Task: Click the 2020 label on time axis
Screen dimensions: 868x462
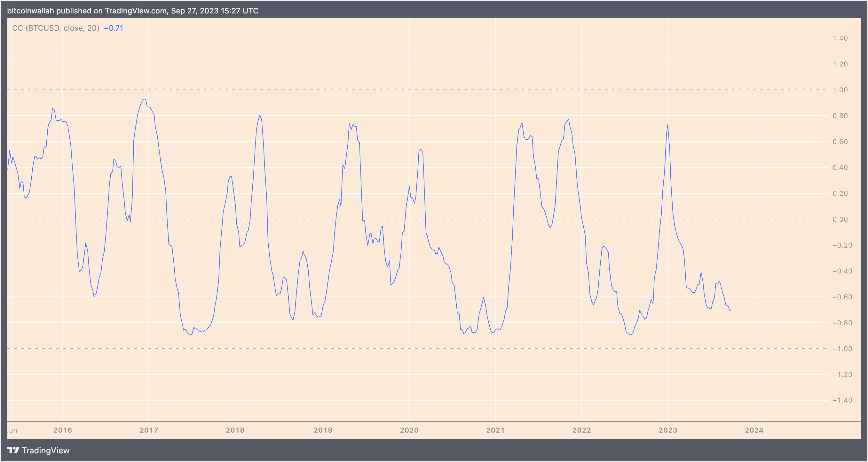Action: pos(409,430)
